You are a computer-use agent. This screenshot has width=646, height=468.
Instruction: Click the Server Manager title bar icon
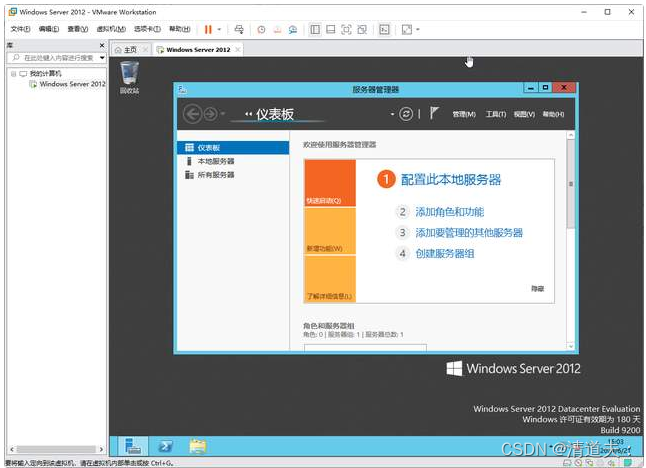click(183, 89)
